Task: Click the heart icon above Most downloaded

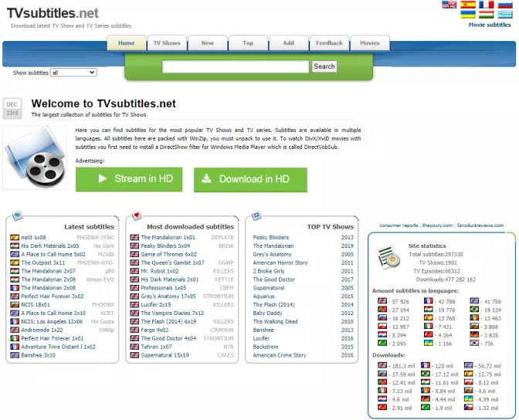Action: (137, 215)
